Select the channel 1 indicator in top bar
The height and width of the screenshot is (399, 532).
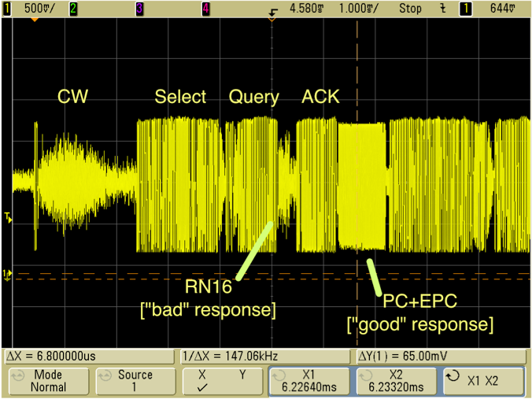click(8, 8)
